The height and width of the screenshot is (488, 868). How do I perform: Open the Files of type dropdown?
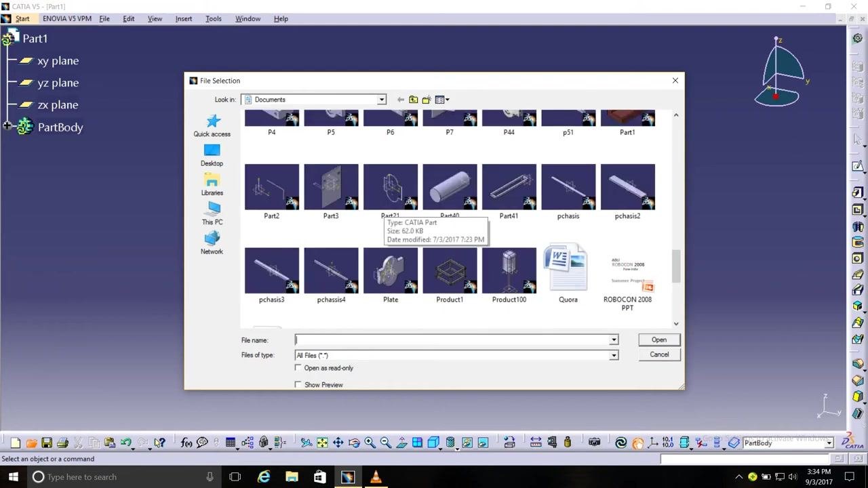click(614, 355)
